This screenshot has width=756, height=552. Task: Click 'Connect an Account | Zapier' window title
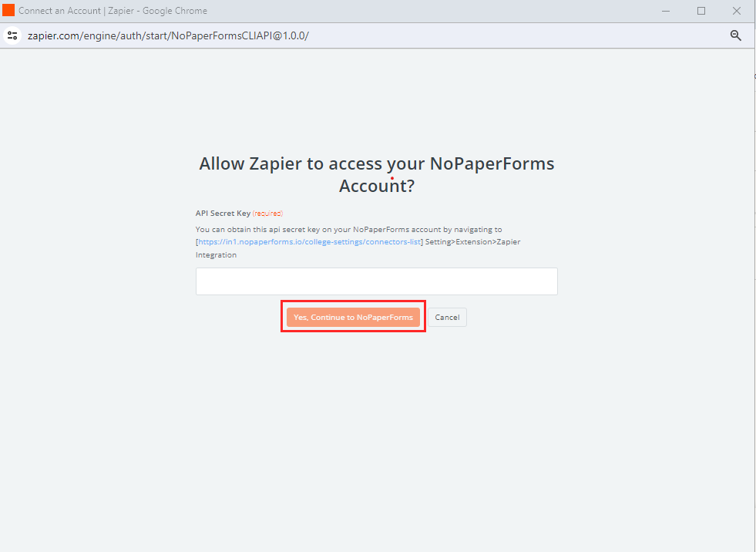click(x=113, y=11)
